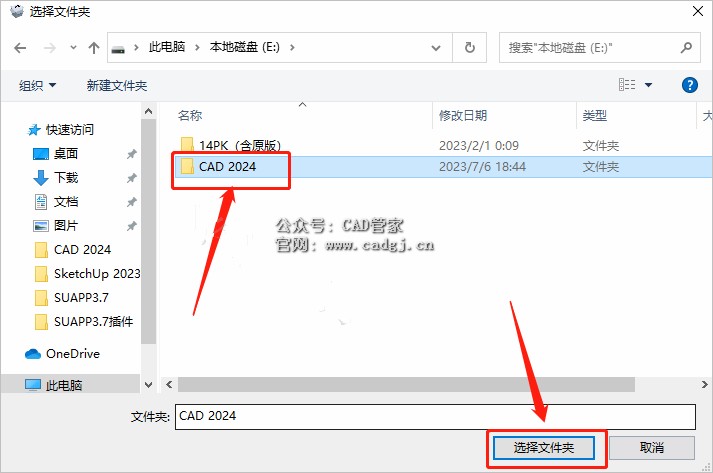Open 下载 in the navigation pane
Image resolution: width=713 pixels, height=473 pixels.
(x=66, y=177)
